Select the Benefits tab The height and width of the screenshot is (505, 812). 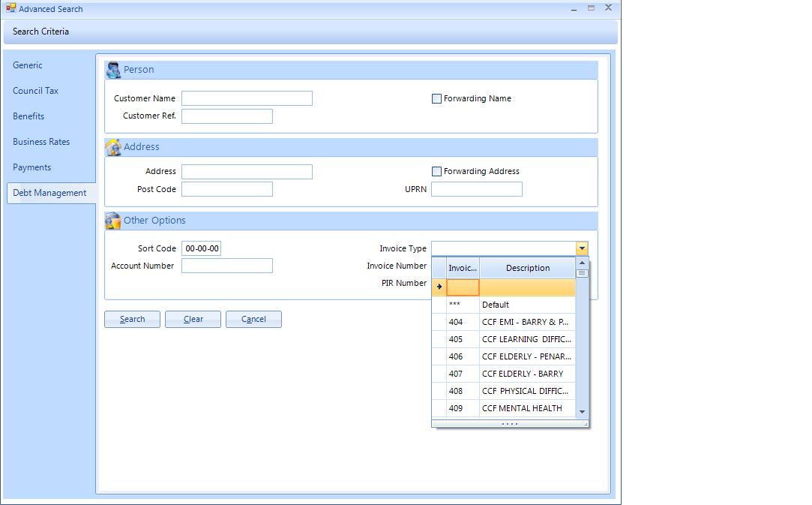28,116
